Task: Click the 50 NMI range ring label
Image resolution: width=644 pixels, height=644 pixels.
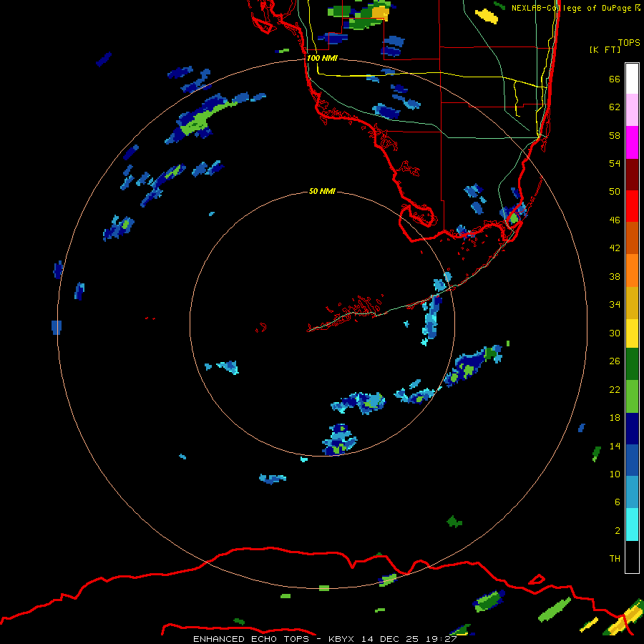Action: 322,191
